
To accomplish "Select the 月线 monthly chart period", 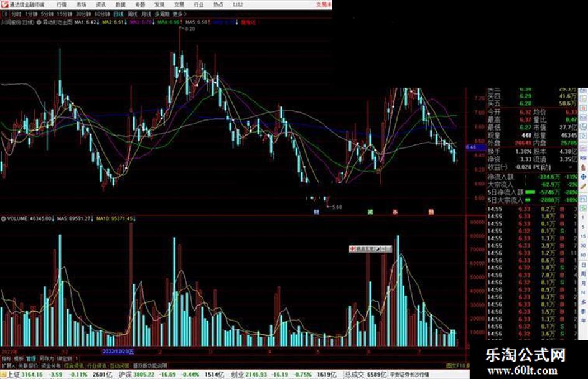I will point(146,14).
